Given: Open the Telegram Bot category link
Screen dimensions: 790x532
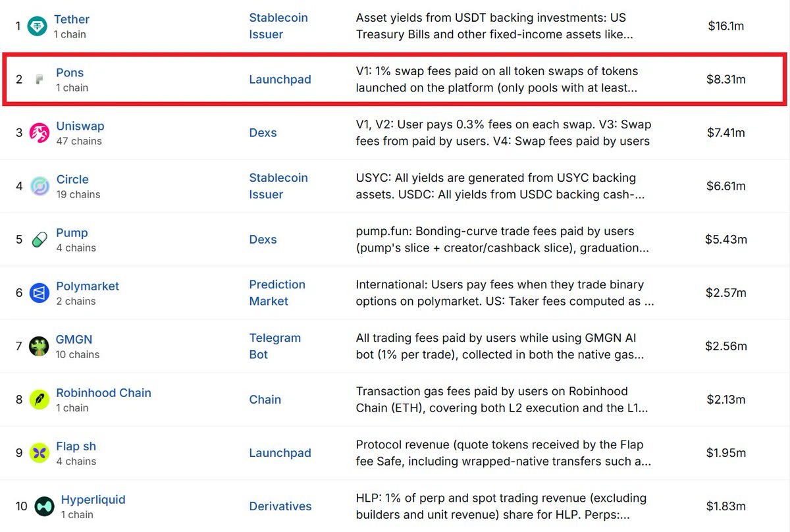Looking at the screenshot, I should [x=275, y=346].
